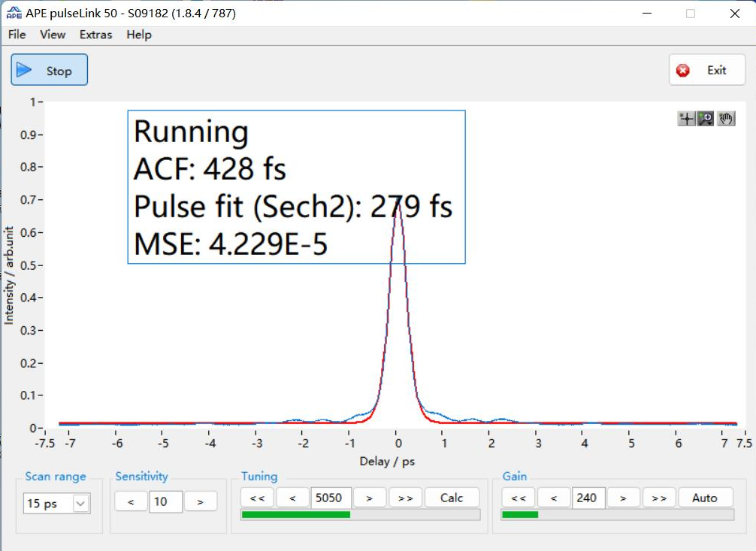Open the Extras menu
The width and height of the screenshot is (756, 551).
point(95,35)
